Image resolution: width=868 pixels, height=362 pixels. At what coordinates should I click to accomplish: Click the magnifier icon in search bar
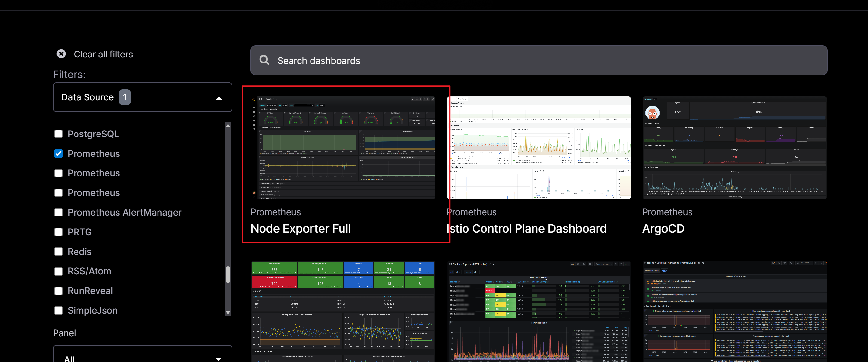[264, 60]
